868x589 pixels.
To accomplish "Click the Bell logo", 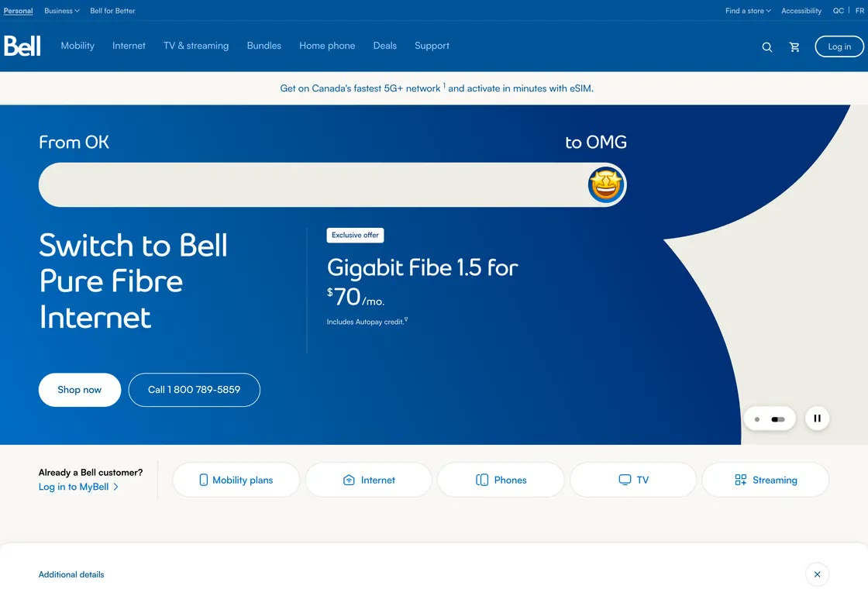I will (x=22, y=46).
